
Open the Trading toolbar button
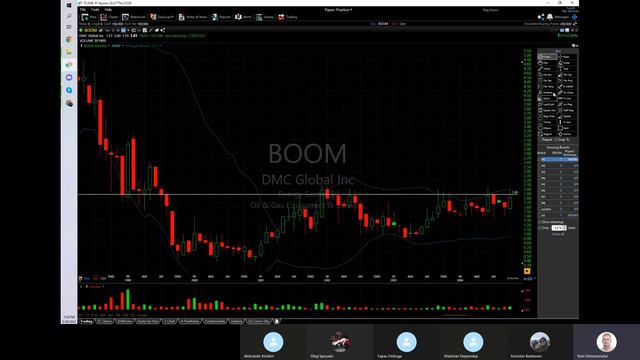[x=287, y=17]
